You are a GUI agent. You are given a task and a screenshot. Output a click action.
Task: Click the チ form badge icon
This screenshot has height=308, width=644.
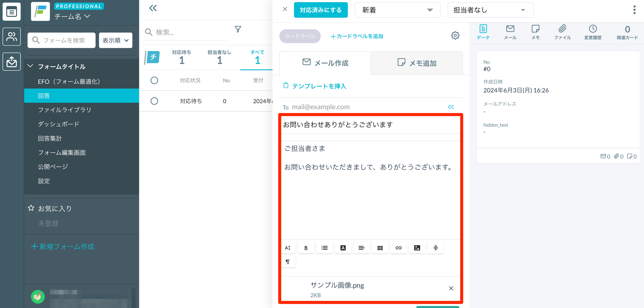[x=152, y=57]
